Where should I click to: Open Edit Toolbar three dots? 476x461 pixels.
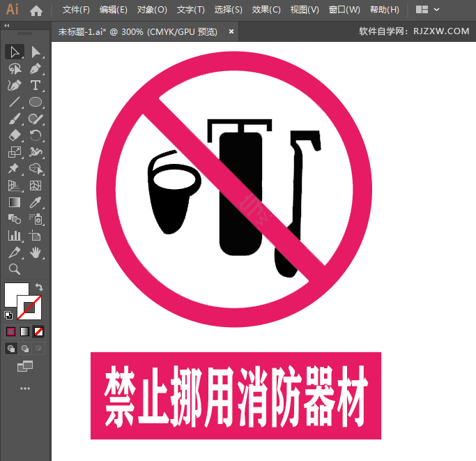(x=25, y=388)
